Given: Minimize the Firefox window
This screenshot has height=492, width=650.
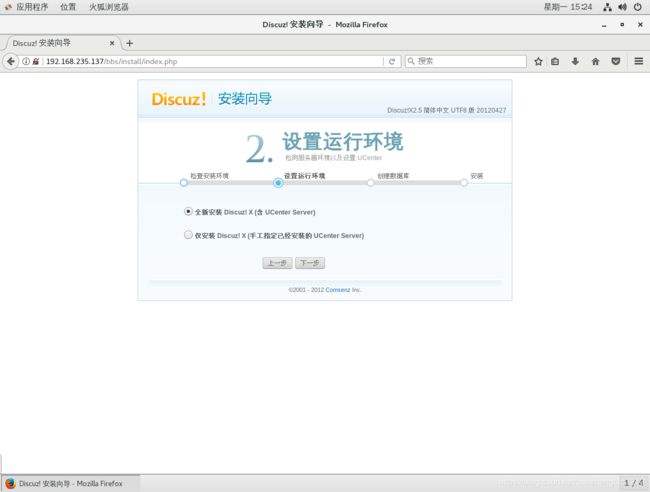Looking at the screenshot, I should coord(604,25).
